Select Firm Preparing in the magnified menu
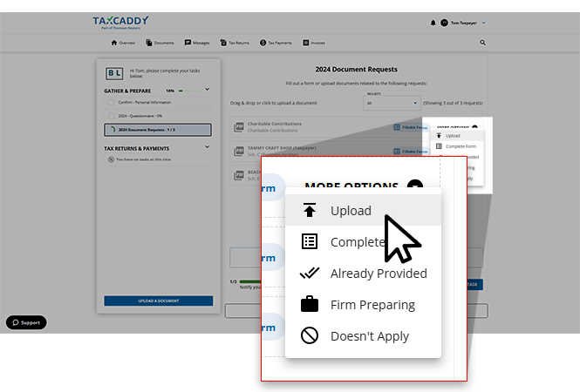Viewport: 580px width, 392px height. [363, 305]
